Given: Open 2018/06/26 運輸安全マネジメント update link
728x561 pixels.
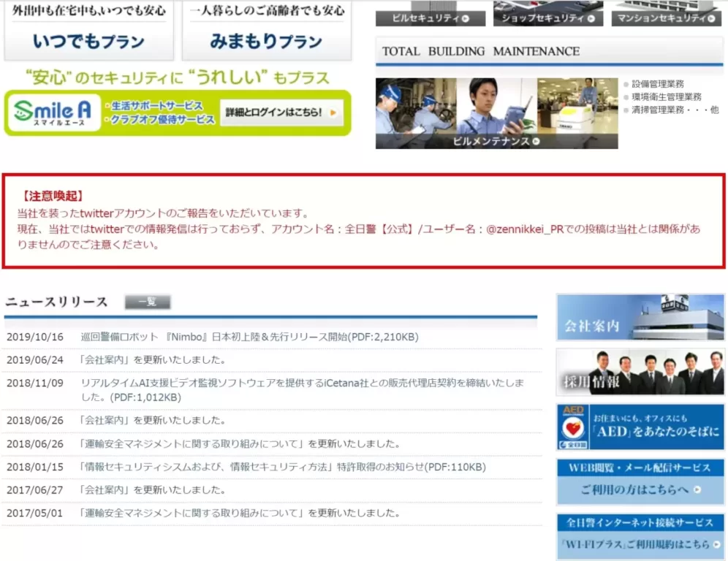Looking at the screenshot, I should [240, 443].
